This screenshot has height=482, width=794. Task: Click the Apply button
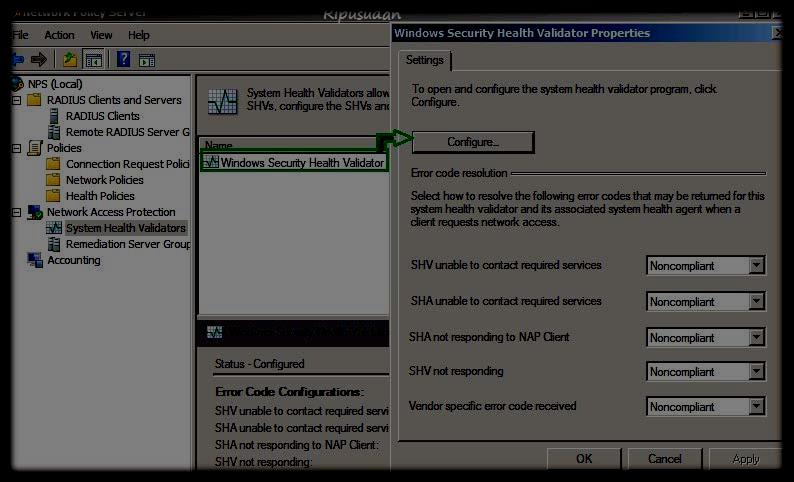pos(745,459)
